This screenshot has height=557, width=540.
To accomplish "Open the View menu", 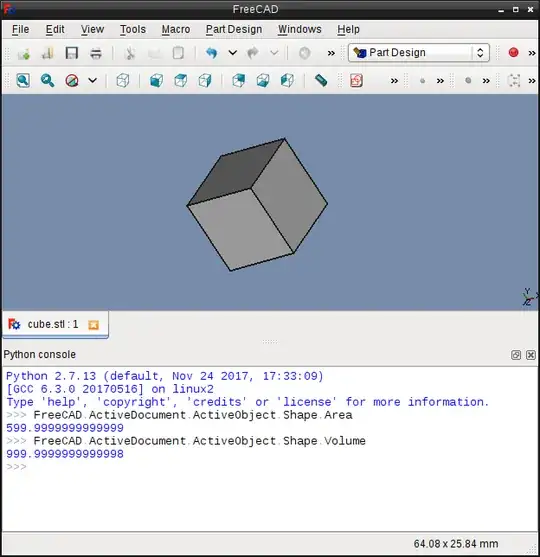I will click(x=92, y=29).
